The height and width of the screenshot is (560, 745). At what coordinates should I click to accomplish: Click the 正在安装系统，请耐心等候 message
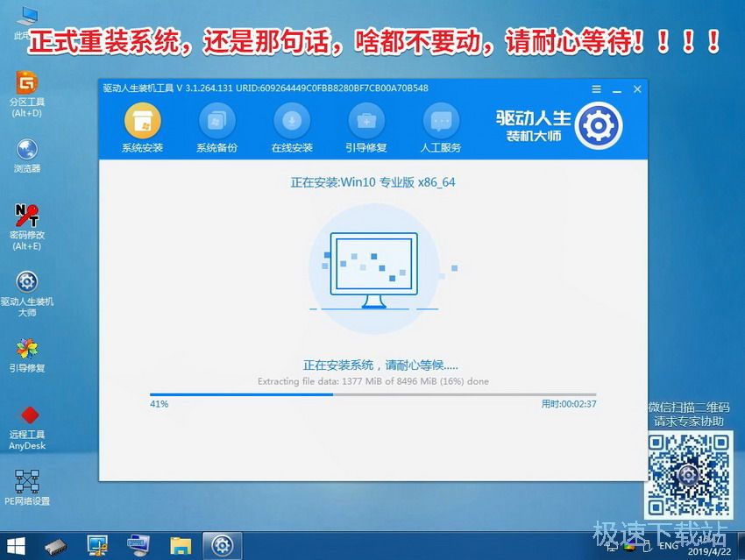click(380, 365)
